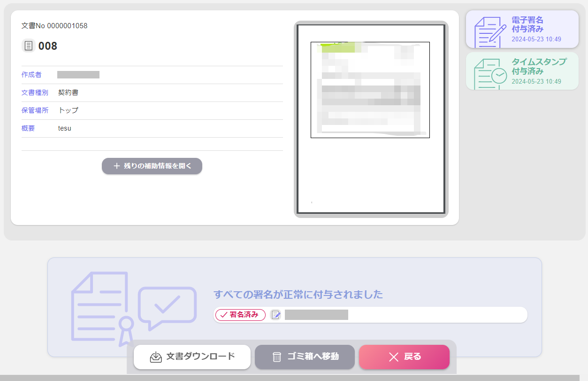Image resolution: width=588 pixels, height=381 pixels.
Task: Open the 電子署名 付与済み status card
Action: click(522, 29)
